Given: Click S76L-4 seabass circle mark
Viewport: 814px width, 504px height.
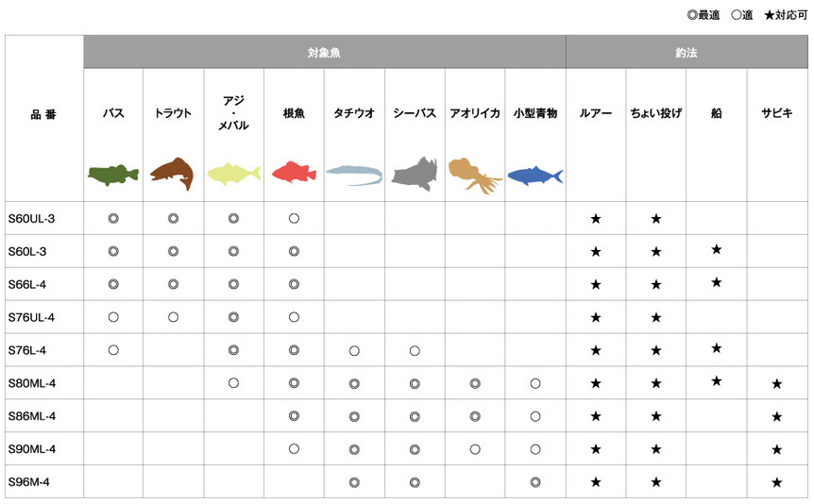Looking at the screenshot, I should point(415,351).
